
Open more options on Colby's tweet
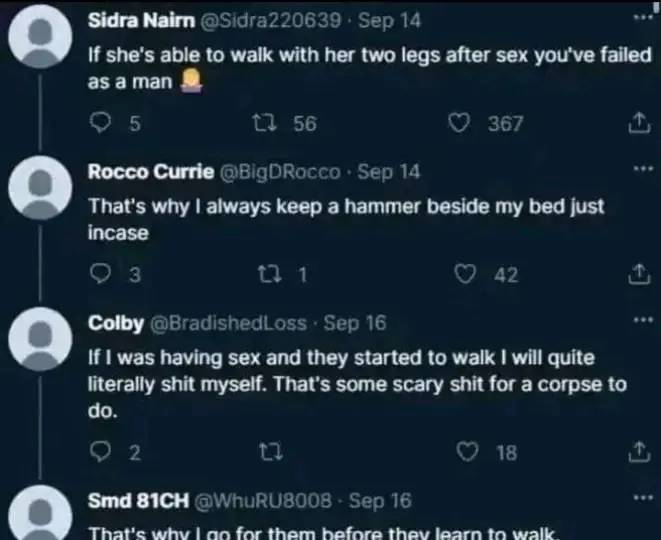tap(641, 322)
